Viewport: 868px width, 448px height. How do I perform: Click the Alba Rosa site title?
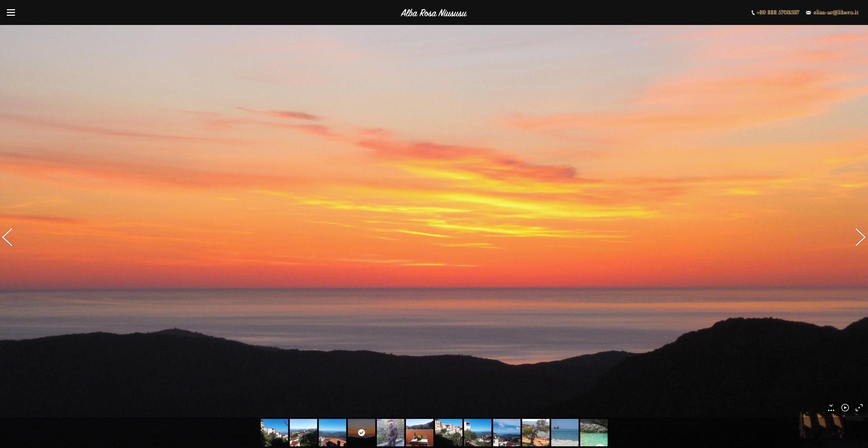coord(434,13)
